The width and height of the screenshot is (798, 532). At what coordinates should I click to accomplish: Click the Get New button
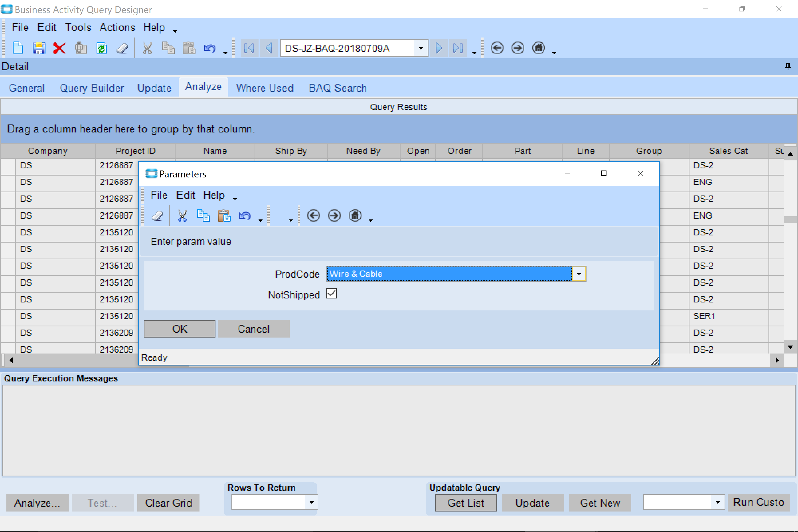(600, 503)
